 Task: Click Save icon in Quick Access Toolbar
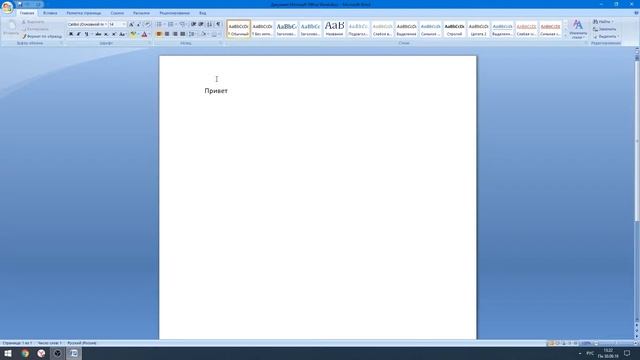point(20,4)
